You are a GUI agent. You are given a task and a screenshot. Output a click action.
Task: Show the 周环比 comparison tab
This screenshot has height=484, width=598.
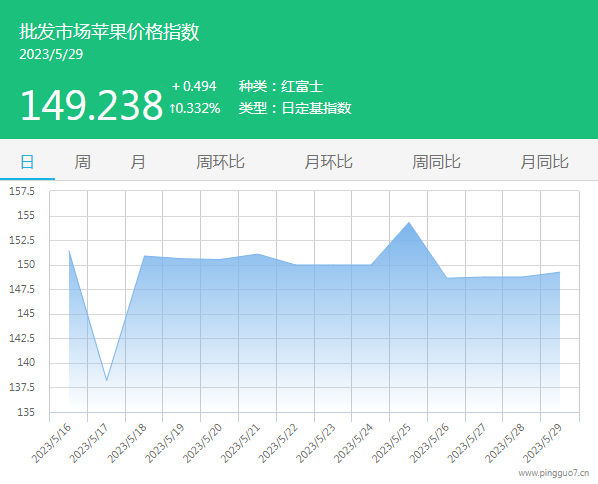(x=220, y=162)
